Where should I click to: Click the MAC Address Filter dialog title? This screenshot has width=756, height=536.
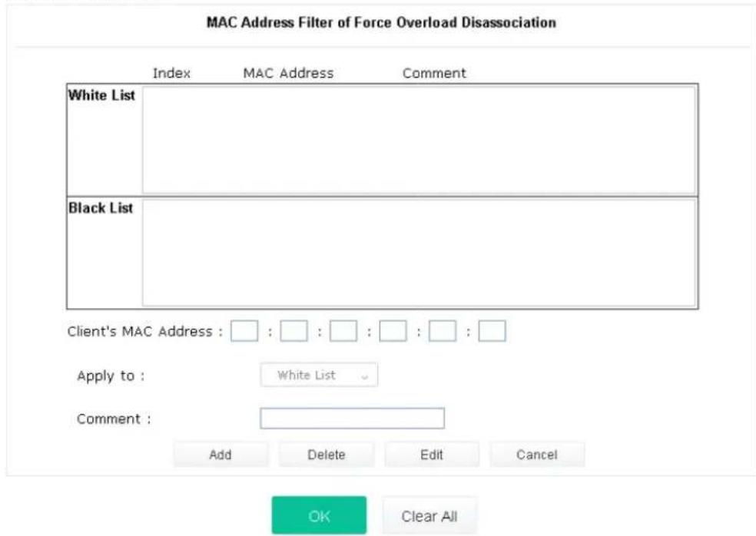click(381, 23)
